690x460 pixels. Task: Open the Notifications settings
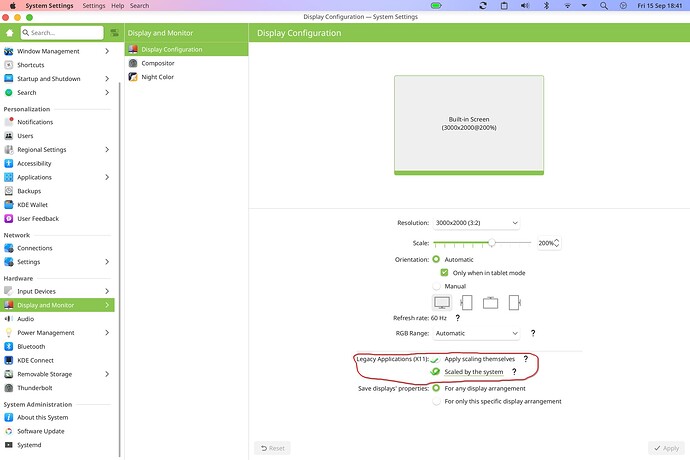pyautogui.click(x=57, y=122)
